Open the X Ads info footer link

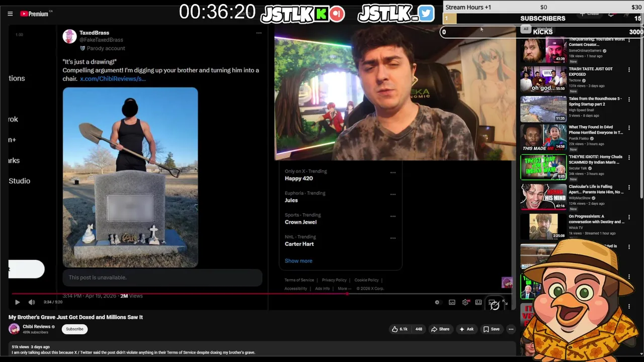point(322,289)
